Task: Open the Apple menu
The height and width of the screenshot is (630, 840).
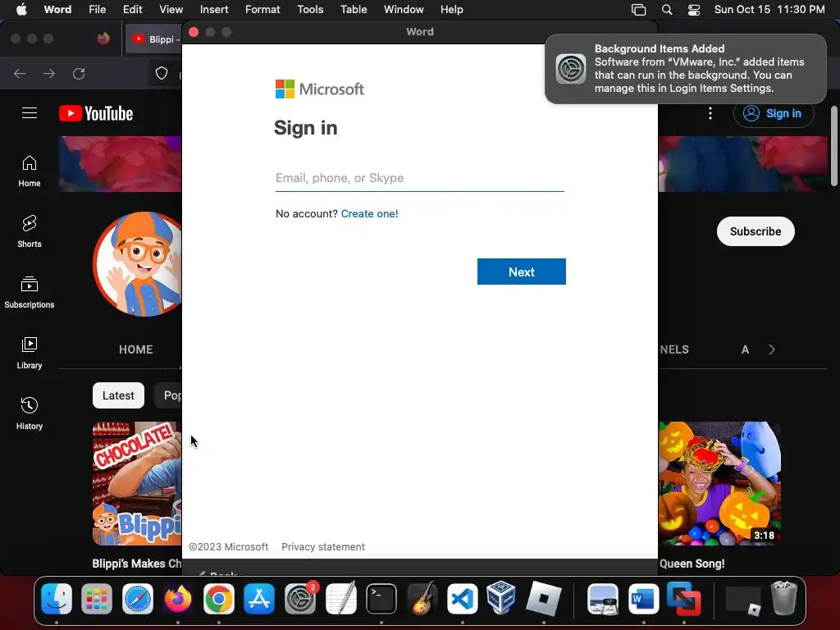Action: [x=21, y=10]
